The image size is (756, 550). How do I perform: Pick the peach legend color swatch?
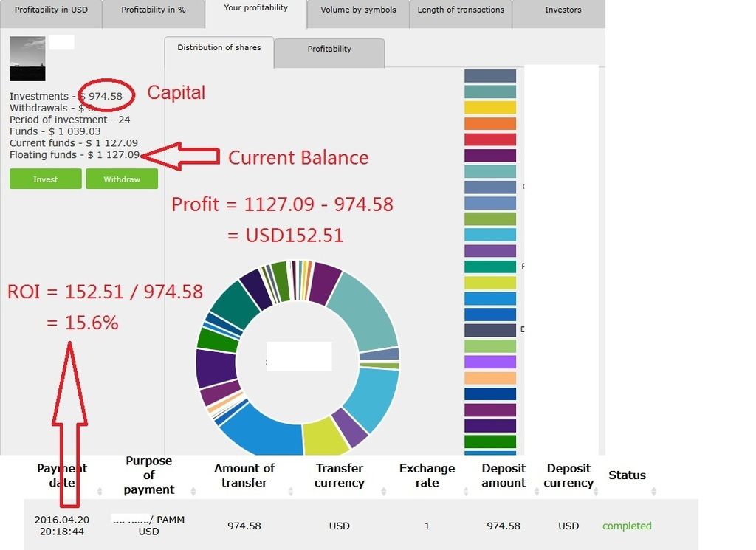(490, 378)
